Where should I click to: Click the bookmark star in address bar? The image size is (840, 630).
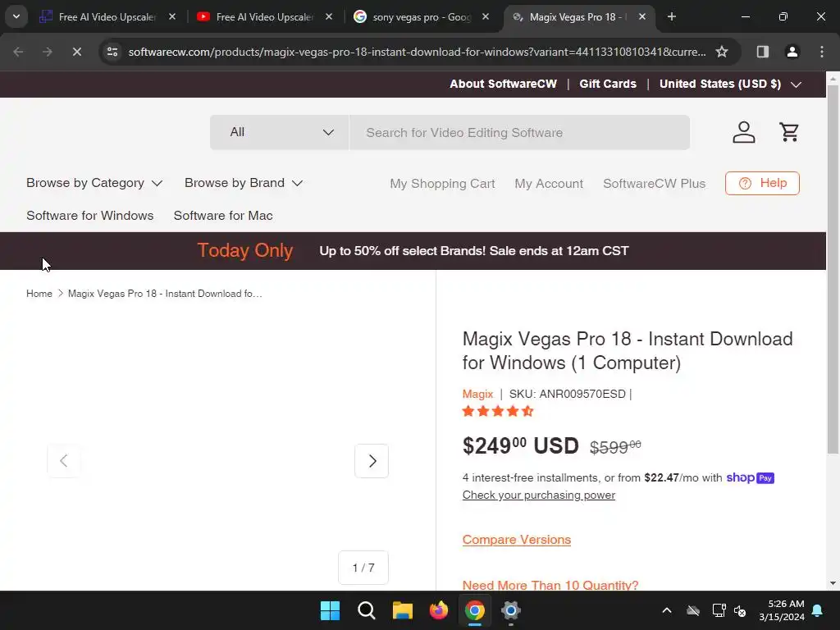(x=722, y=52)
